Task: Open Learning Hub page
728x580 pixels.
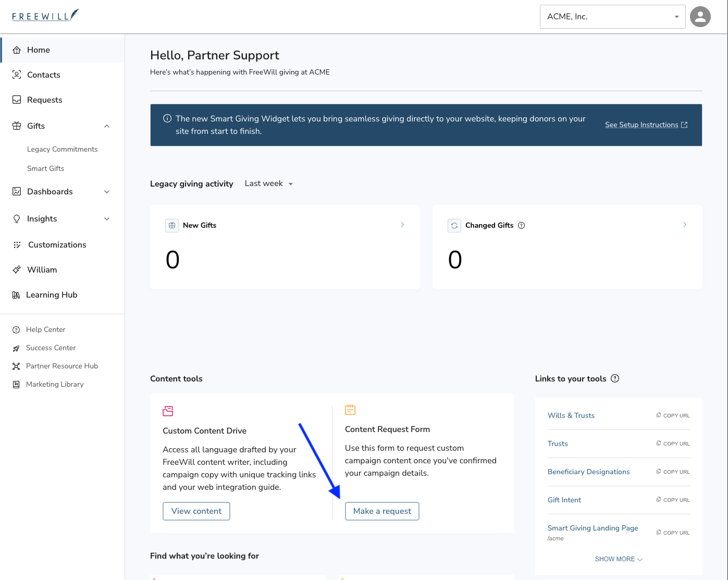Action: click(63, 295)
